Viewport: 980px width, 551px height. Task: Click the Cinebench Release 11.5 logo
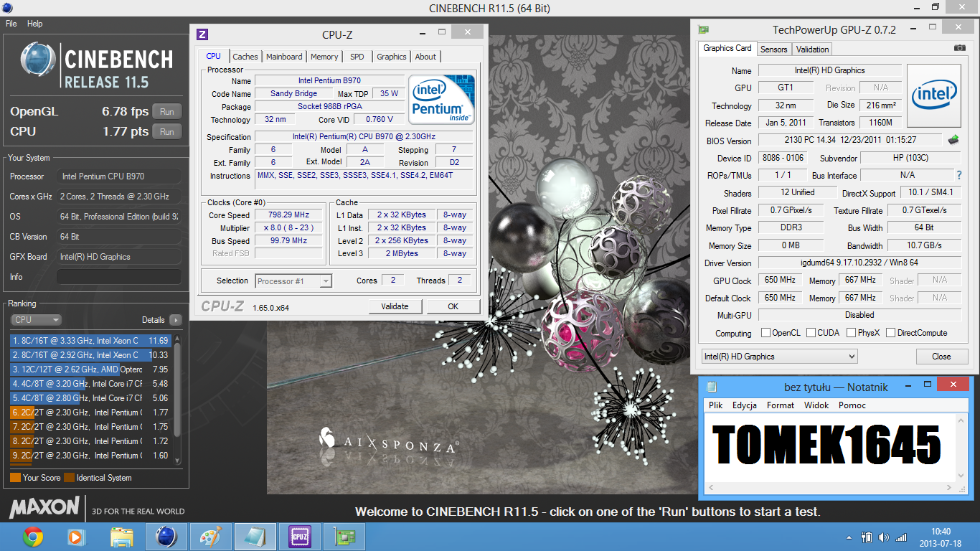[x=97, y=66]
